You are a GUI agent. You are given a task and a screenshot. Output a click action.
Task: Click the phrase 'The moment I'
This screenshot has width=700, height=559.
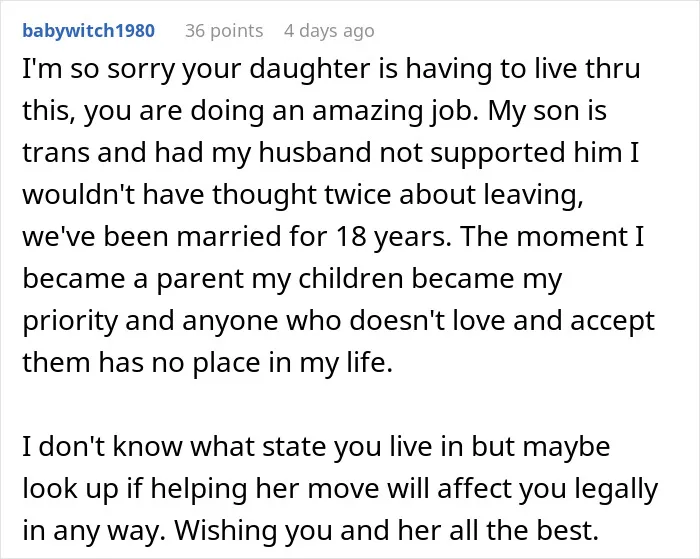pos(552,236)
